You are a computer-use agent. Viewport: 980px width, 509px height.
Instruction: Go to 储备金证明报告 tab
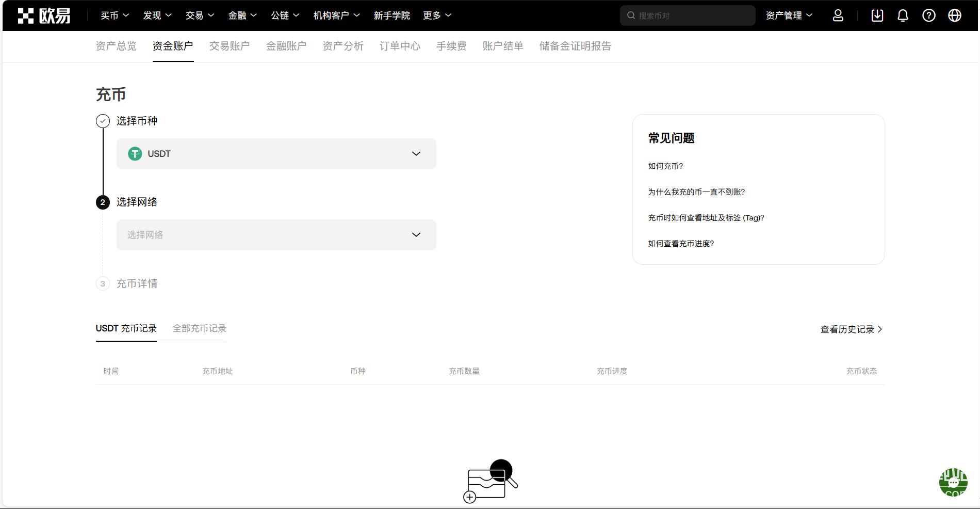[x=575, y=46]
